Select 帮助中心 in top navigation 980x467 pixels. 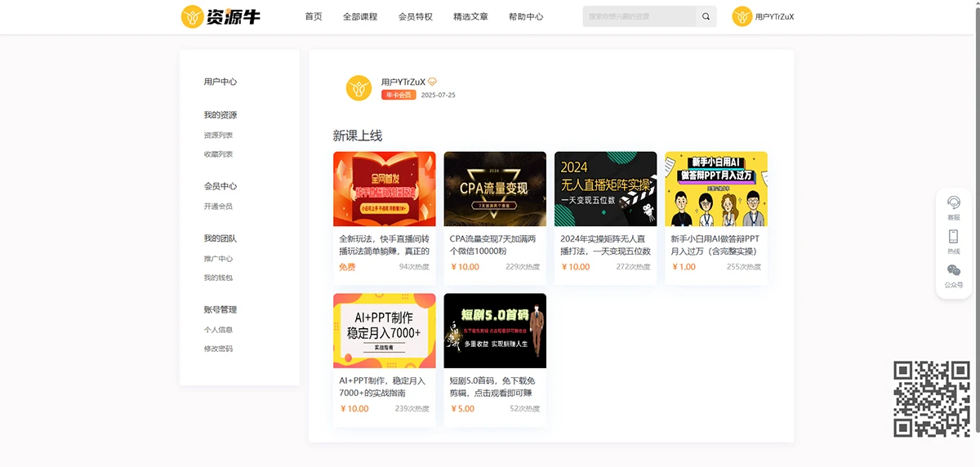(525, 16)
